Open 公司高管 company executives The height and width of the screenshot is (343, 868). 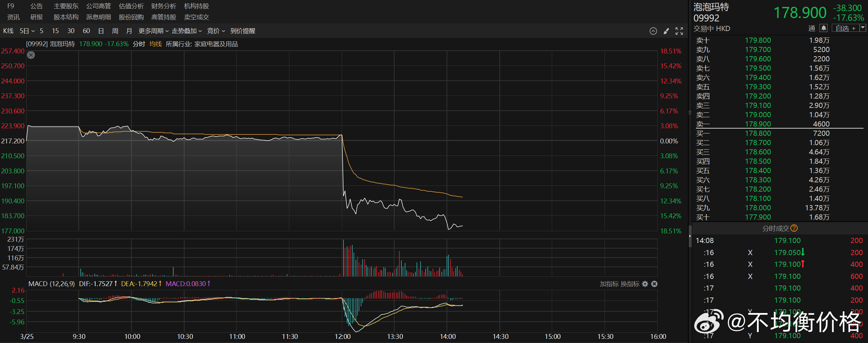(99, 6)
